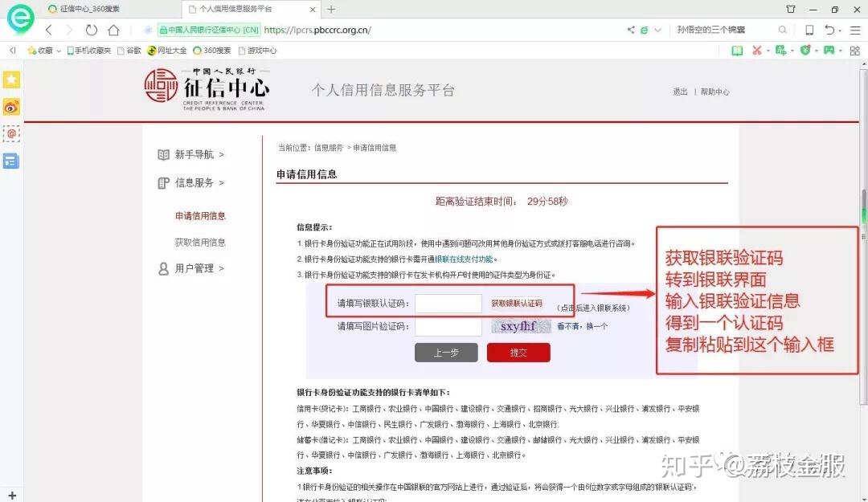This screenshot has width=868, height=502.
Task: Click the share icon in address bar
Action: 631,30
